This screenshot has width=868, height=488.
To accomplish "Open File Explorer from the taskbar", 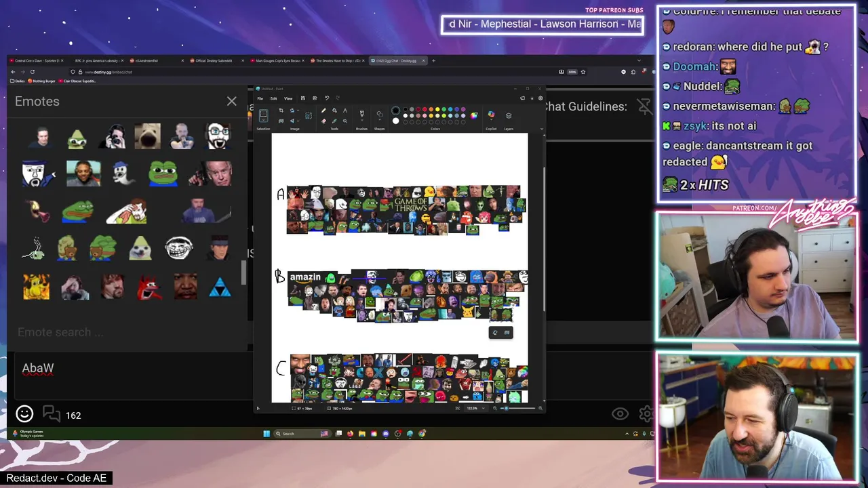I will (362, 434).
